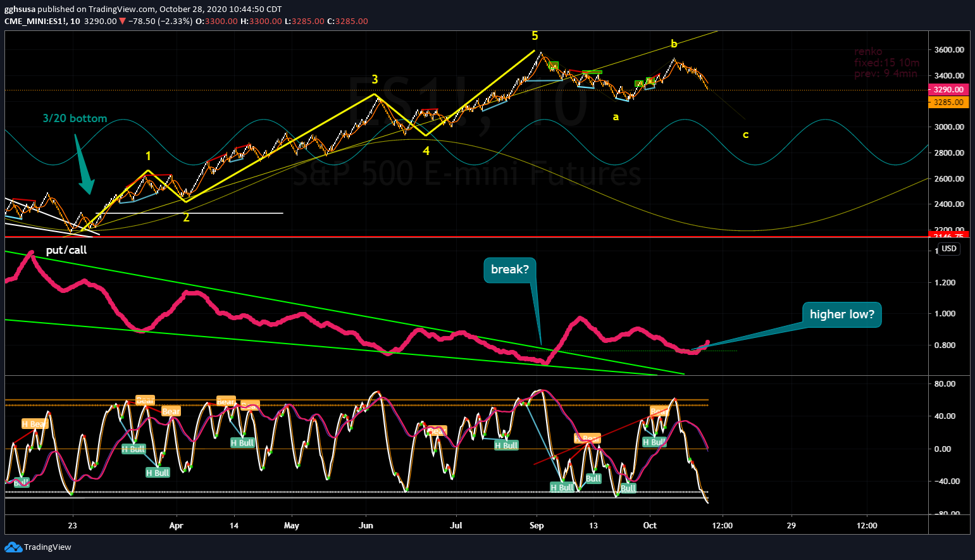Click the 1.200 put/call axis label
The width and height of the screenshot is (975, 560).
pos(945,283)
